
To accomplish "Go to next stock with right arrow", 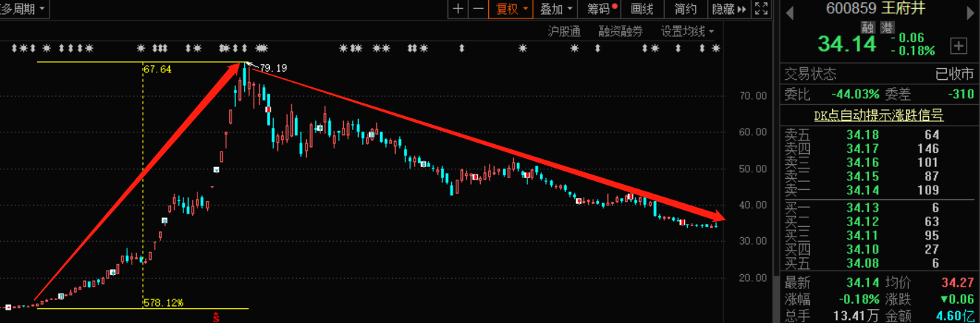I will [971, 12].
